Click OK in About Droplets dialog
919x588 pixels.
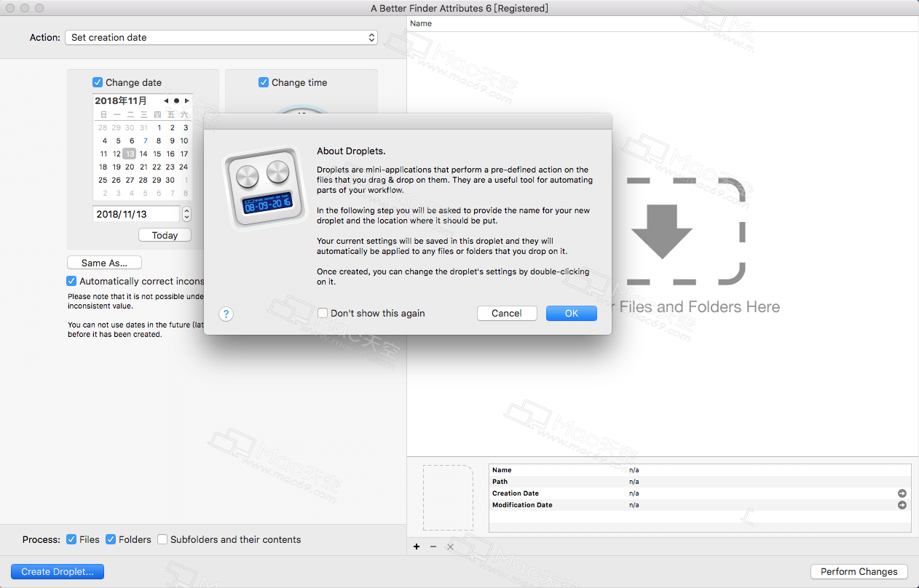tap(572, 313)
